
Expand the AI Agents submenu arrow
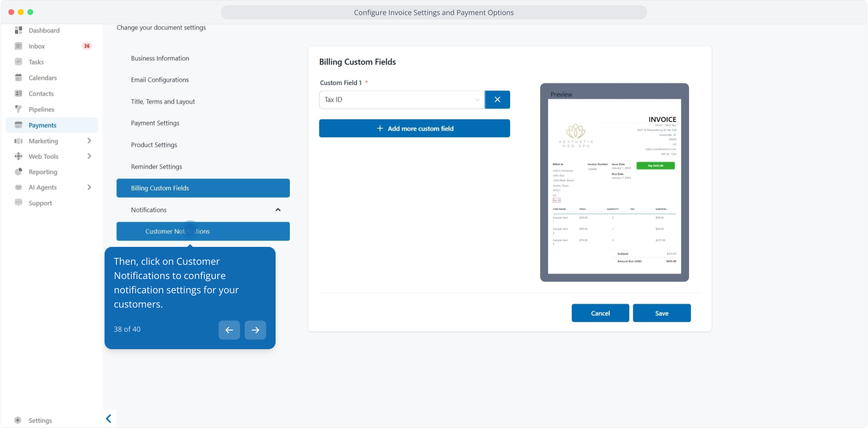point(89,187)
